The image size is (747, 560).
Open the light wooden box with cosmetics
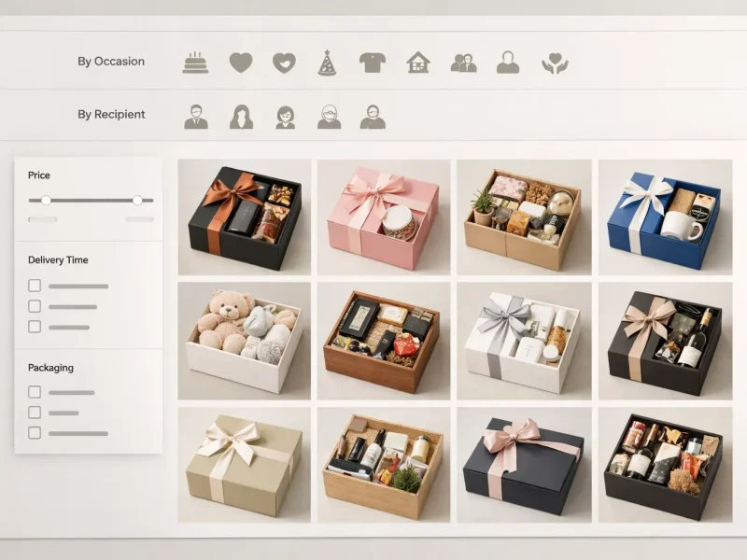pos(384,465)
